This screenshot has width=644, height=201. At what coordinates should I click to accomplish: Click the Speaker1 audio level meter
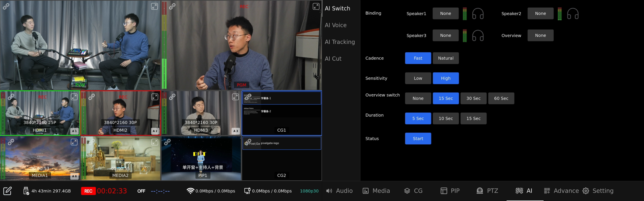coord(465,14)
